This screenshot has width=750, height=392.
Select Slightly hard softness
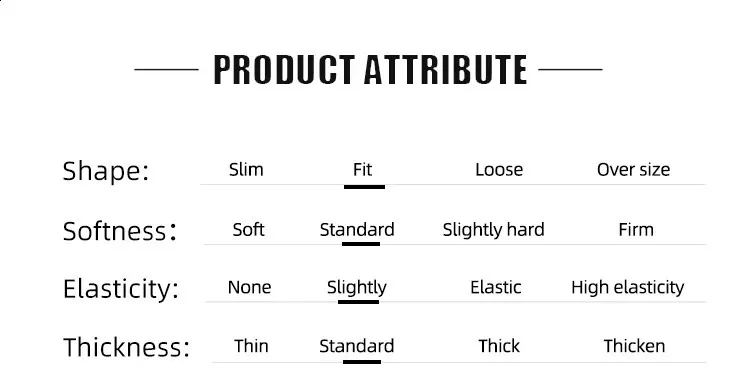coord(493,230)
